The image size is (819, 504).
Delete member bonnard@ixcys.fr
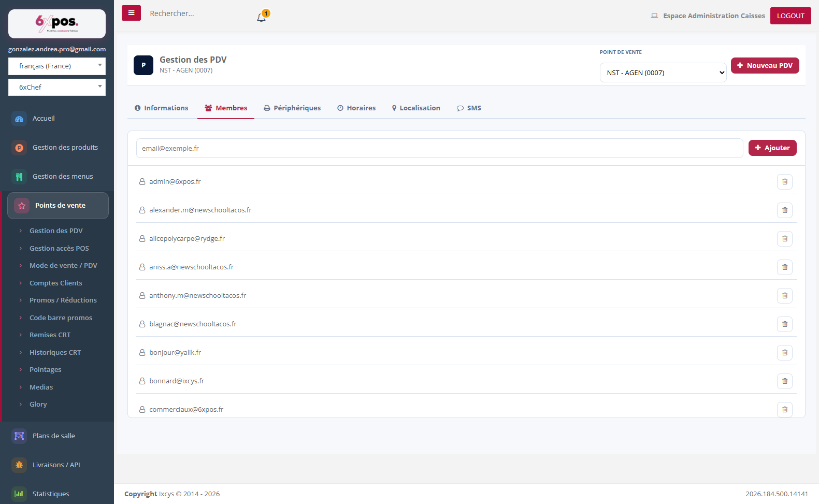(x=785, y=381)
